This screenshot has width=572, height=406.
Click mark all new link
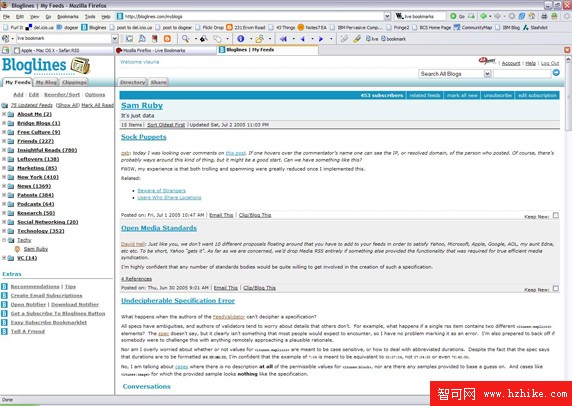462,95
